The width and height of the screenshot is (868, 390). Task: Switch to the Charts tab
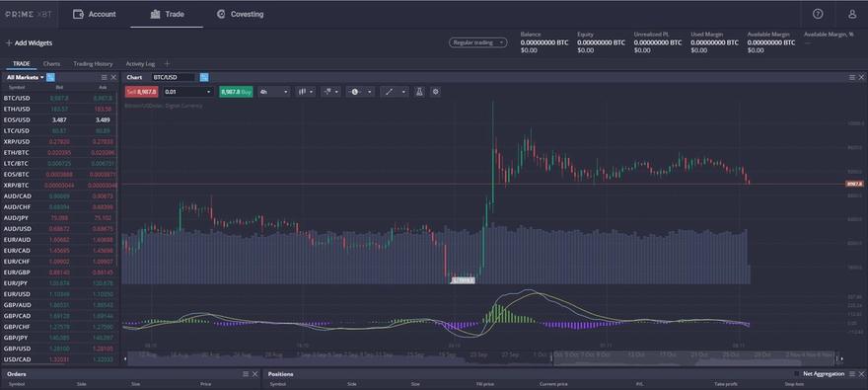point(51,64)
